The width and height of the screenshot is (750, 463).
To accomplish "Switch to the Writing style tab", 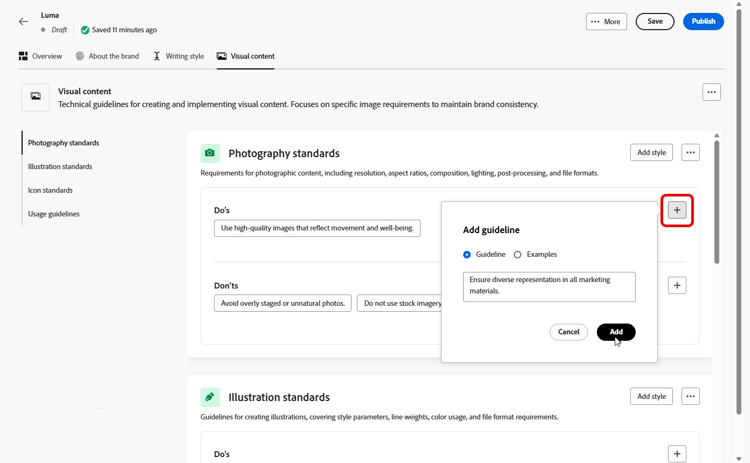I will pos(179,56).
